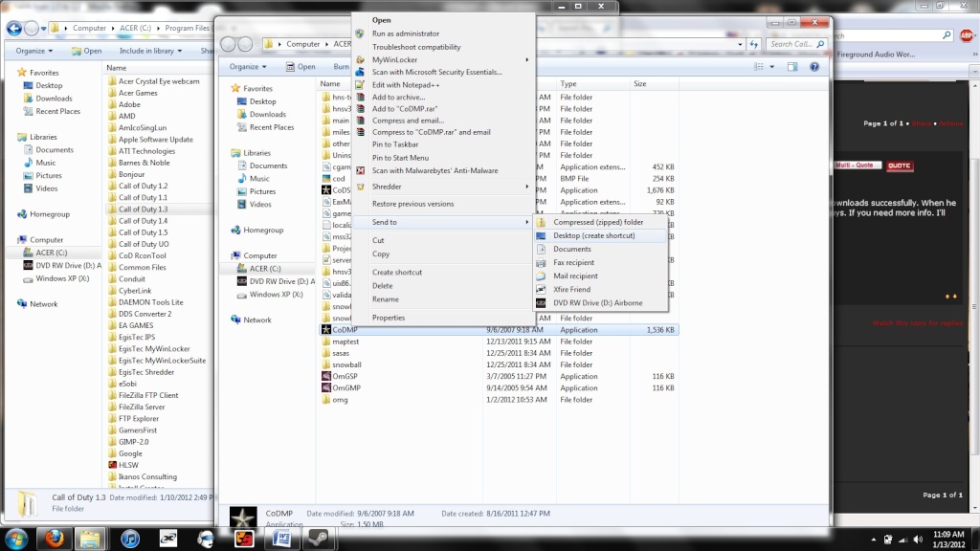Screen dimensions: 980x551
Task: Click Back arrow in back Explorer window
Action: (13, 28)
